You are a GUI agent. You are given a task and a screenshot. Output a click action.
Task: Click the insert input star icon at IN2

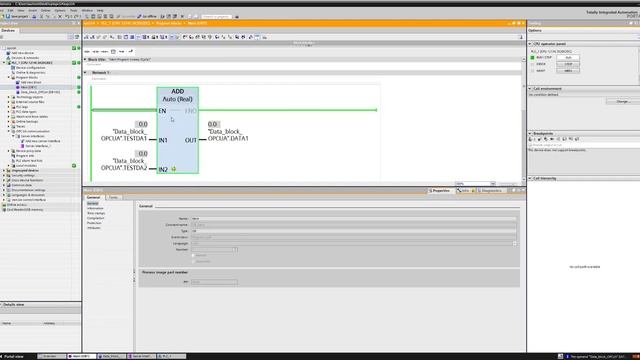[x=173, y=169]
